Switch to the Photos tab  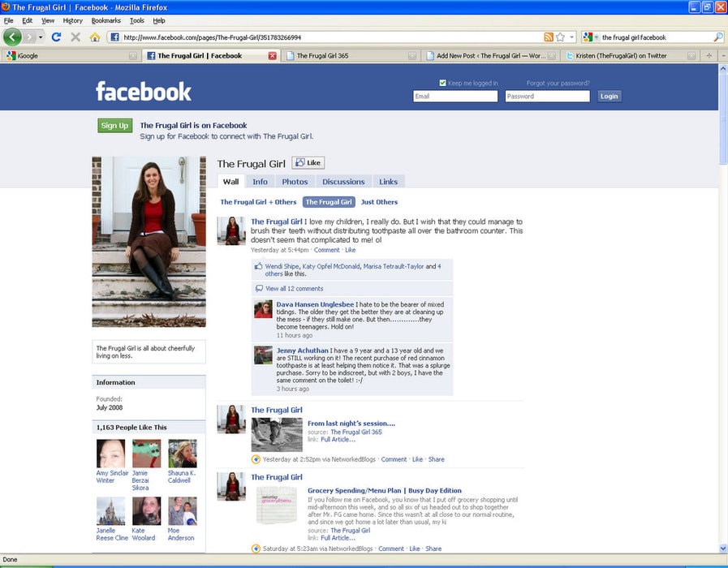[295, 182]
